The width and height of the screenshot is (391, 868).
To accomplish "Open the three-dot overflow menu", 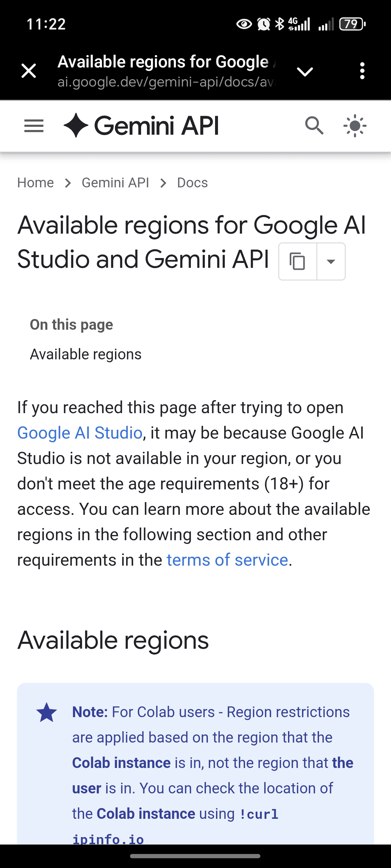I will point(362,71).
